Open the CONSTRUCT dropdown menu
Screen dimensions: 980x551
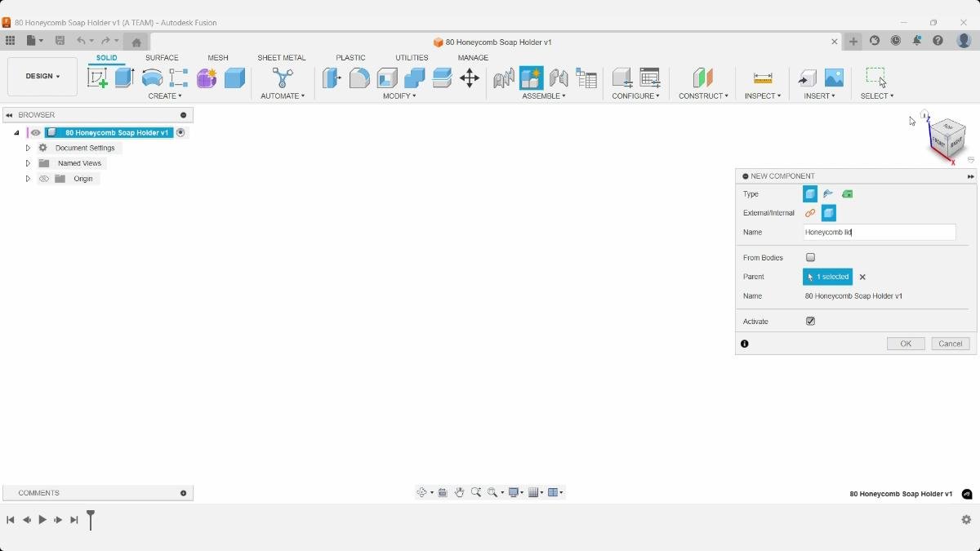click(x=703, y=96)
